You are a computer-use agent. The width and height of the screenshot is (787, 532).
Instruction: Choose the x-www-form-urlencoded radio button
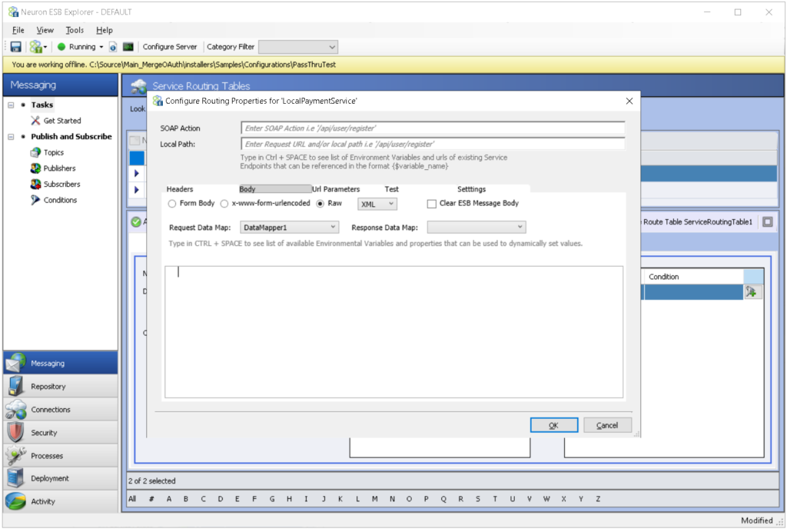pyautogui.click(x=223, y=203)
